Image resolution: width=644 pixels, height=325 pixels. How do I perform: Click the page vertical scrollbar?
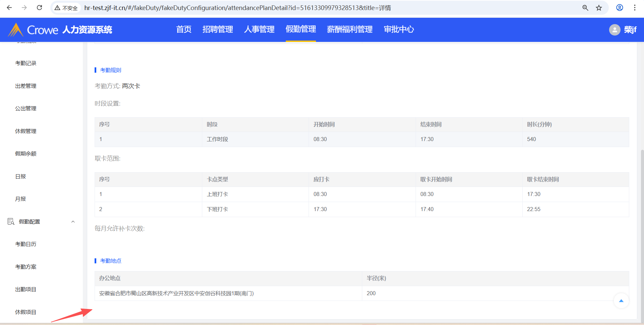pyautogui.click(x=642, y=235)
